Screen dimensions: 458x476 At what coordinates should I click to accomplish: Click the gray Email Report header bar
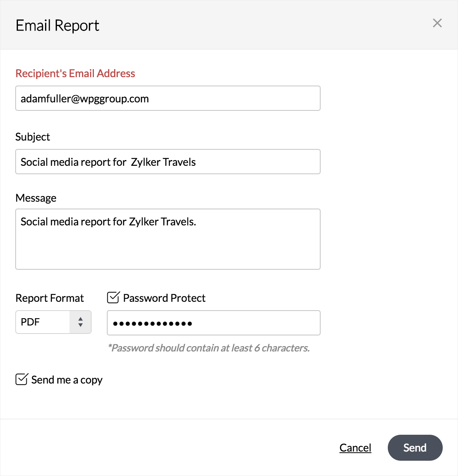point(248,25)
